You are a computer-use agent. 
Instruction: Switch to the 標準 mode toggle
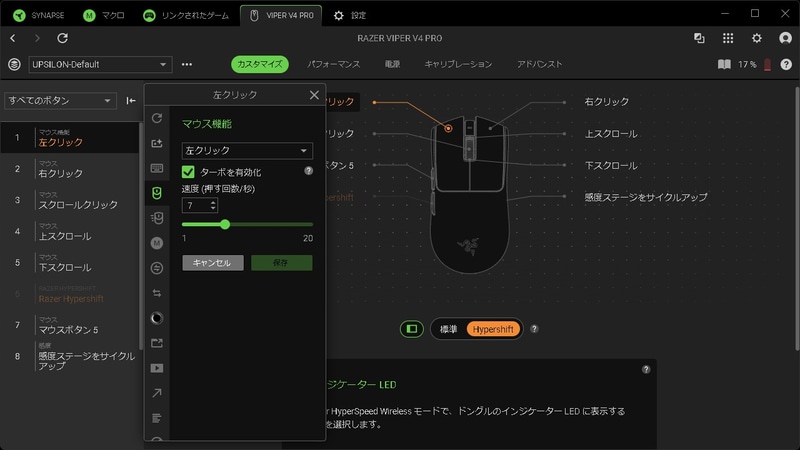coord(448,329)
